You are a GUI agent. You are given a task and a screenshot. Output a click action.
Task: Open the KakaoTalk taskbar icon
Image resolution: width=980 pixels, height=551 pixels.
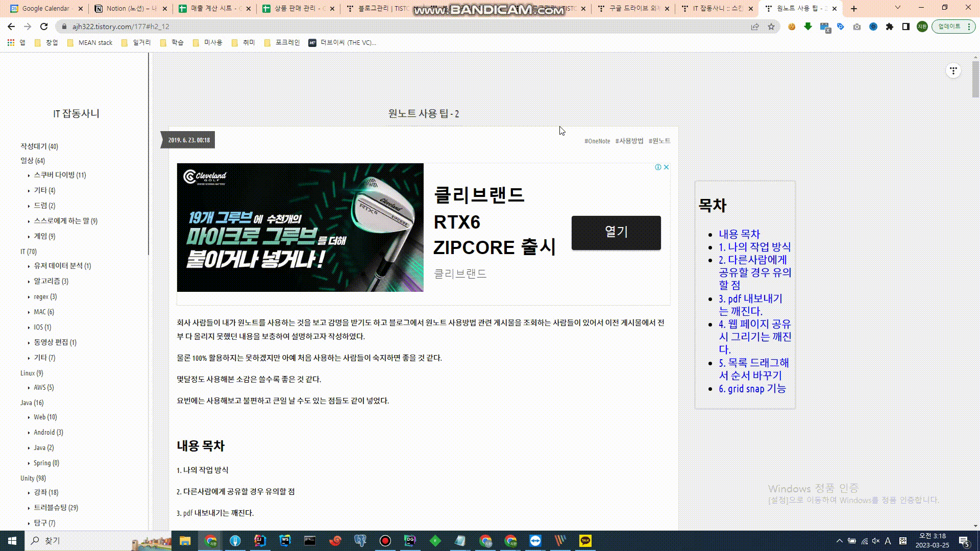coord(585,540)
